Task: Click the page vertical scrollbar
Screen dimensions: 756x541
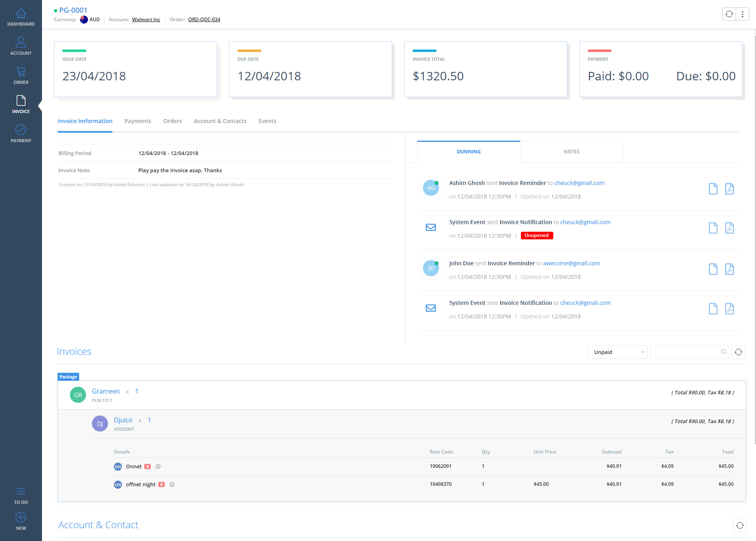Action: click(x=754, y=240)
